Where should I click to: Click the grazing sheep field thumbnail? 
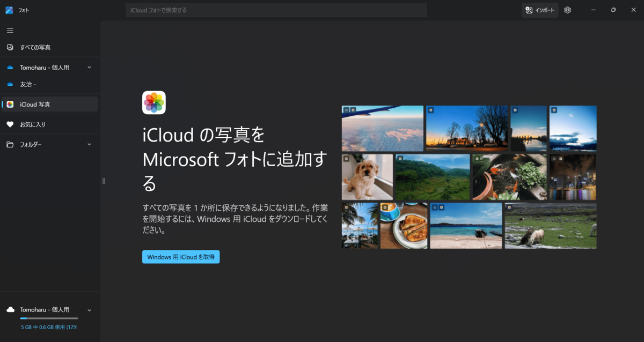point(551,226)
